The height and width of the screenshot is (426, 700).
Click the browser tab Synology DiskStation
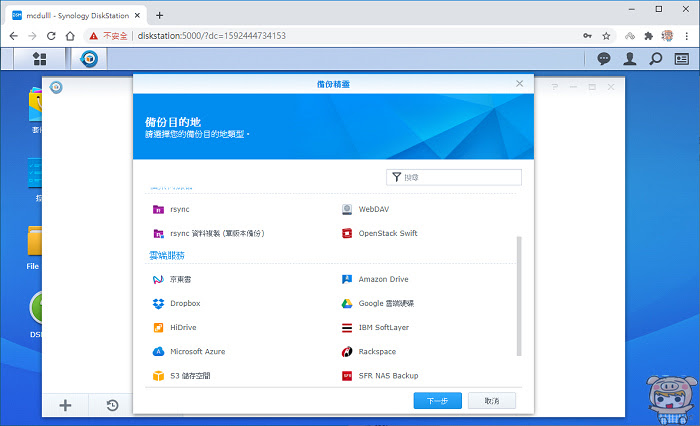point(76,16)
